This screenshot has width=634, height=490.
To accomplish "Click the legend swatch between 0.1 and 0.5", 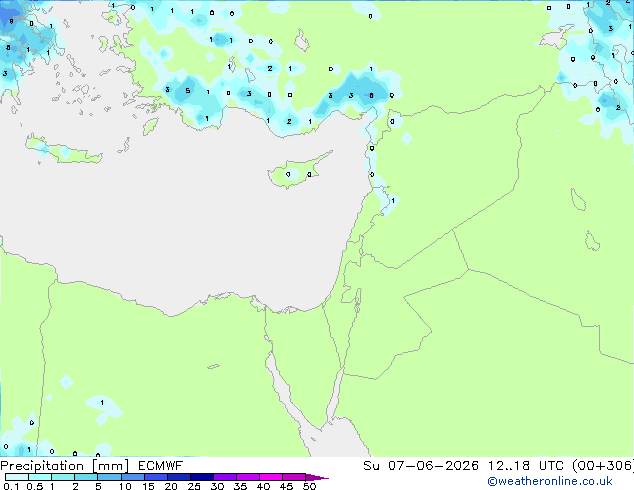I will tap(17, 477).
